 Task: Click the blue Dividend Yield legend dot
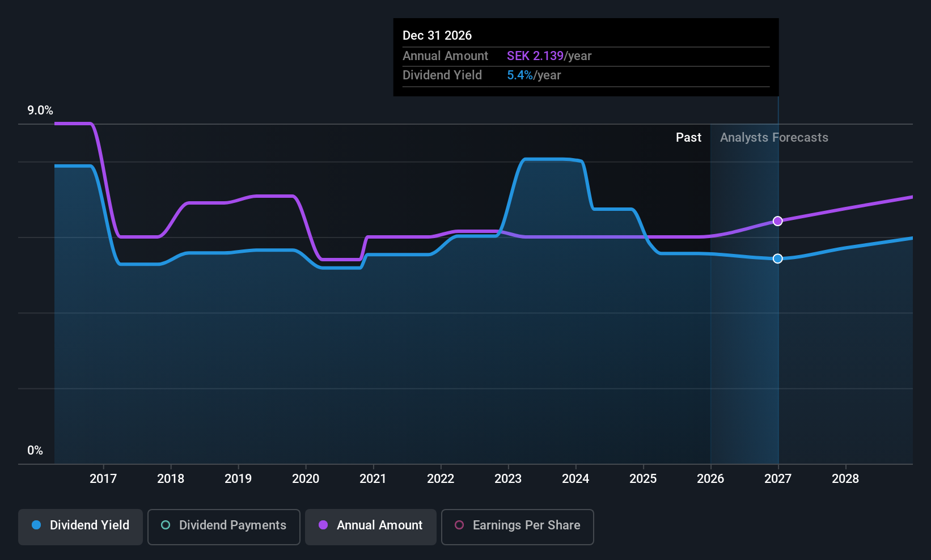pyautogui.click(x=36, y=525)
